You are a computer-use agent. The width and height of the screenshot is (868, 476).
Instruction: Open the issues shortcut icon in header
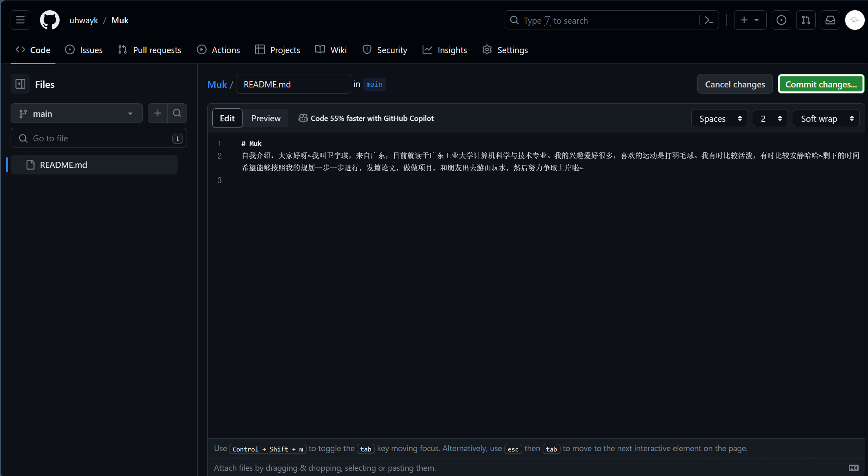click(781, 20)
